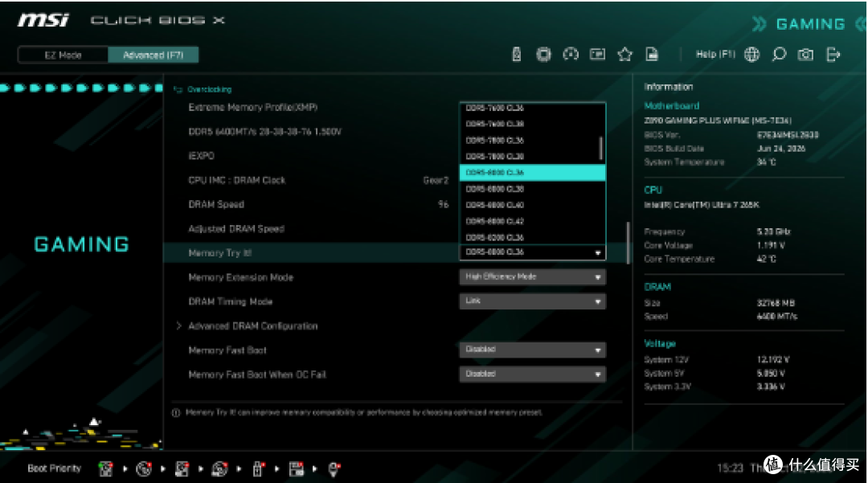Click the exit door icon

pyautogui.click(x=833, y=54)
